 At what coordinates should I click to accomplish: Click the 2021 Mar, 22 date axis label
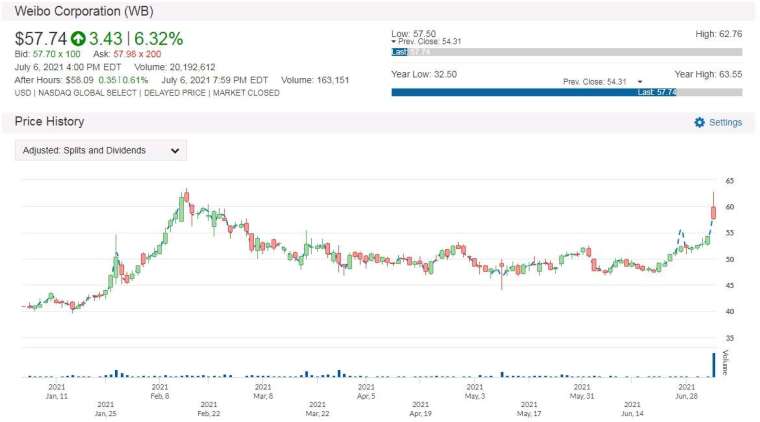317,409
